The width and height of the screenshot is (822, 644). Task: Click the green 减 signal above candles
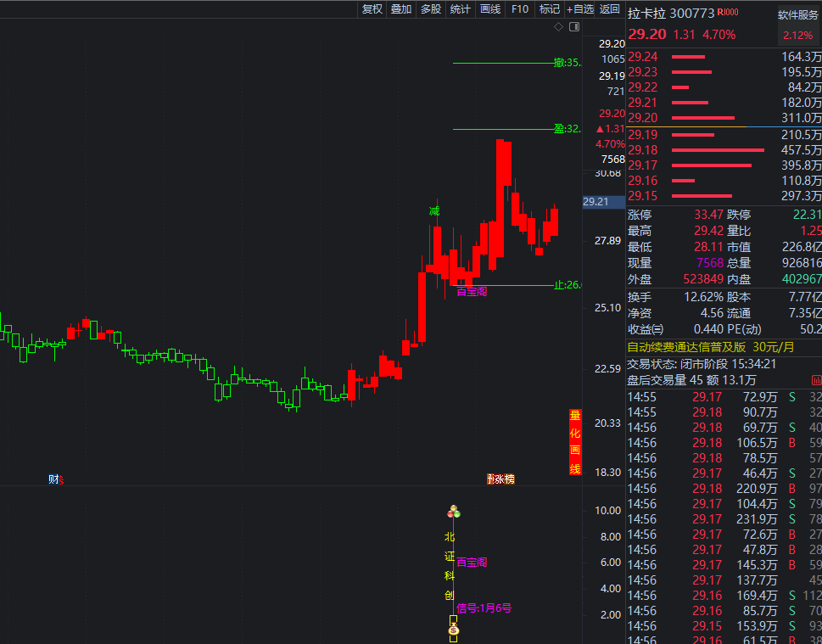pyautogui.click(x=434, y=210)
